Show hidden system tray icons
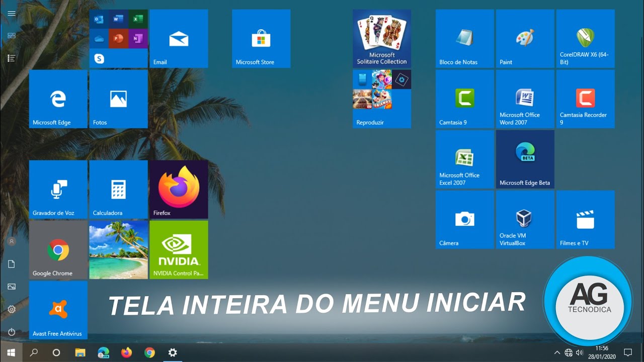The height and width of the screenshot is (362, 644). 557,352
